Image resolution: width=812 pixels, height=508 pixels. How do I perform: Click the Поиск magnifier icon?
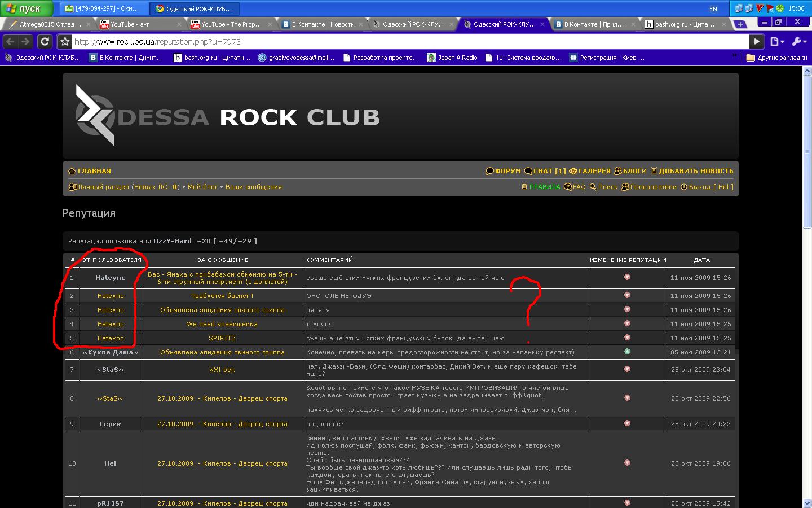click(593, 187)
